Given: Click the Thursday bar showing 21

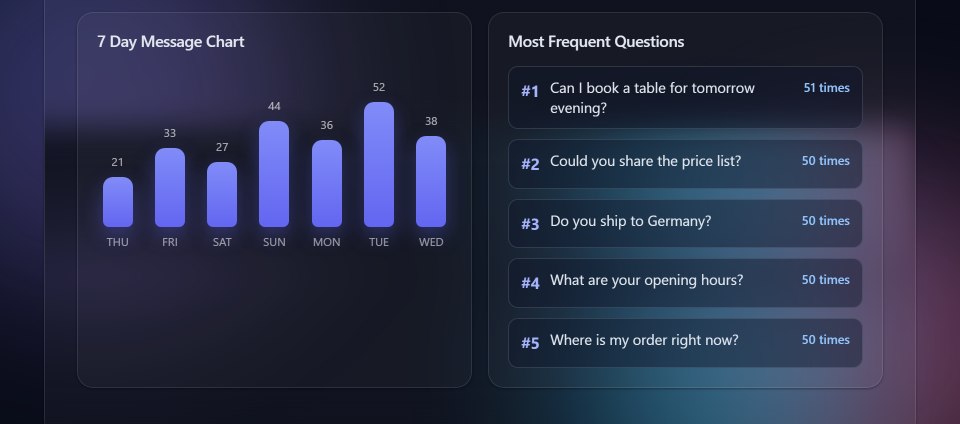Looking at the screenshot, I should [x=118, y=202].
